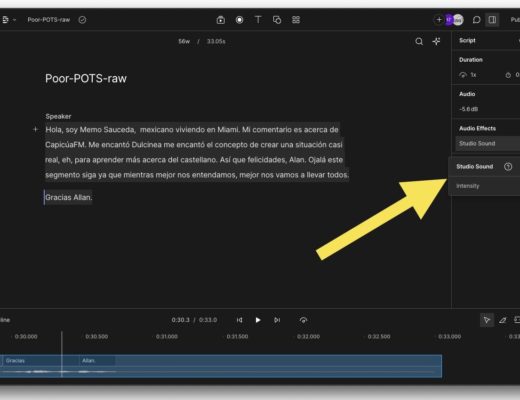
Task: Click the plus icon beside the paragraph
Action: (x=36, y=129)
